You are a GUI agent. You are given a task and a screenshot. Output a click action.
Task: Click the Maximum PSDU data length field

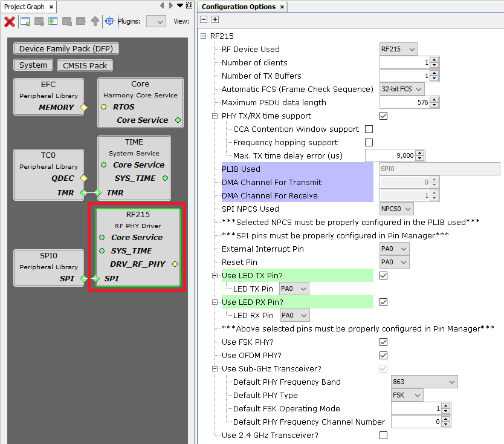pos(405,102)
